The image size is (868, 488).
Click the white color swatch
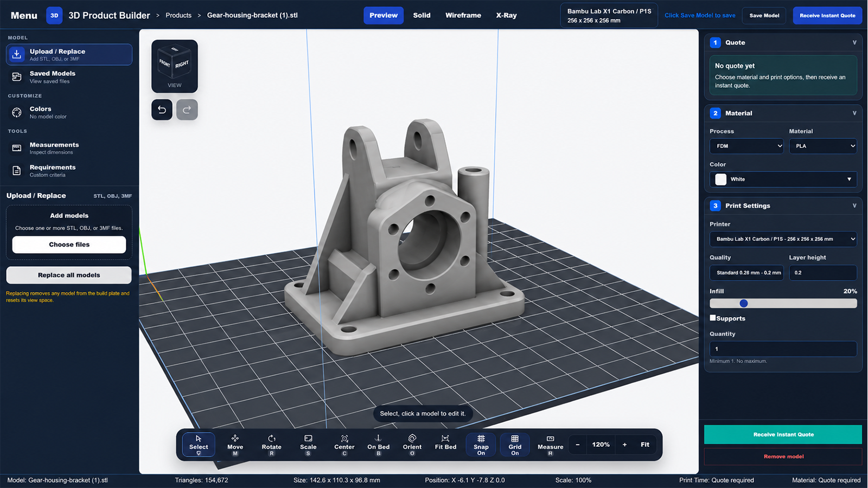pyautogui.click(x=721, y=179)
